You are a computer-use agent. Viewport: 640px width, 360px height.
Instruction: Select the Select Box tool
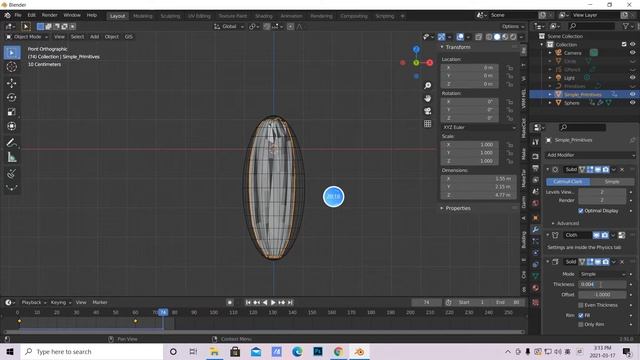click(x=12, y=53)
